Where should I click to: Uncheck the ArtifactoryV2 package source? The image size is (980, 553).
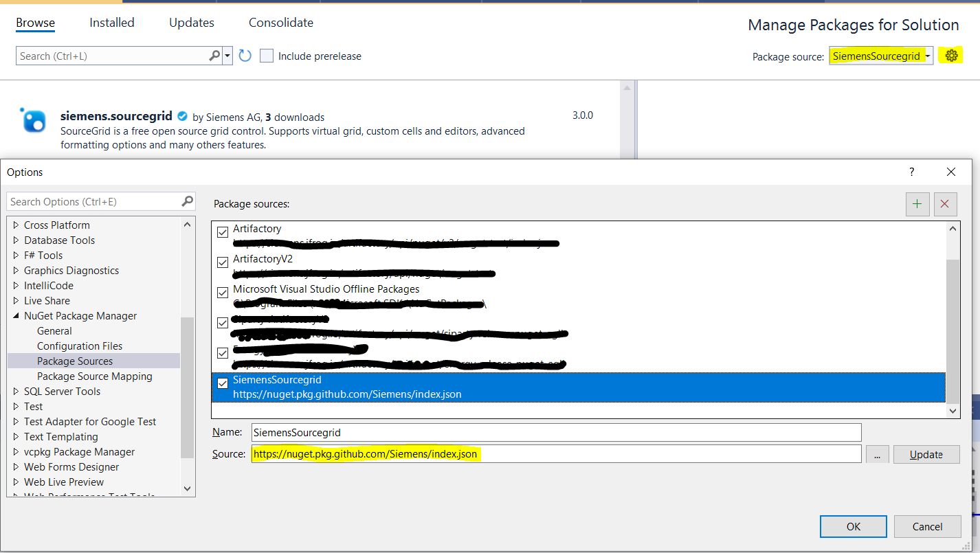coord(223,262)
